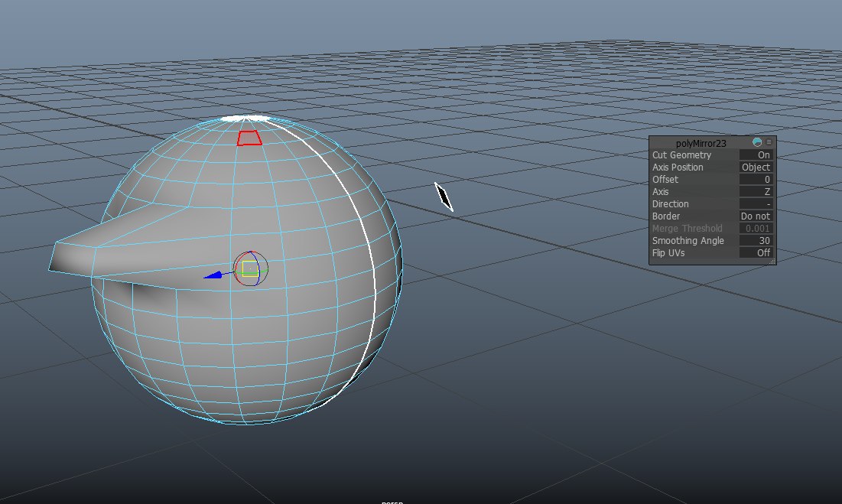Viewport: 842px width, 504px height.
Task: Click the blue arrow manipulator handle
Action: point(213,275)
